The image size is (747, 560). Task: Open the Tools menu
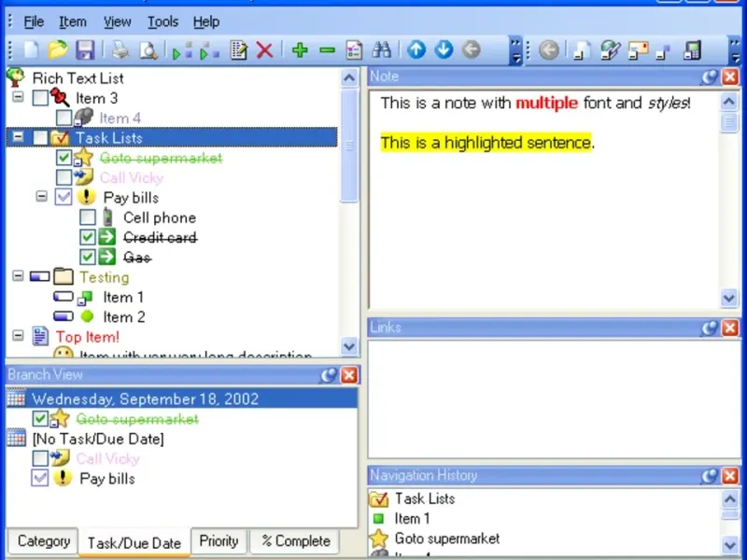coord(162,21)
